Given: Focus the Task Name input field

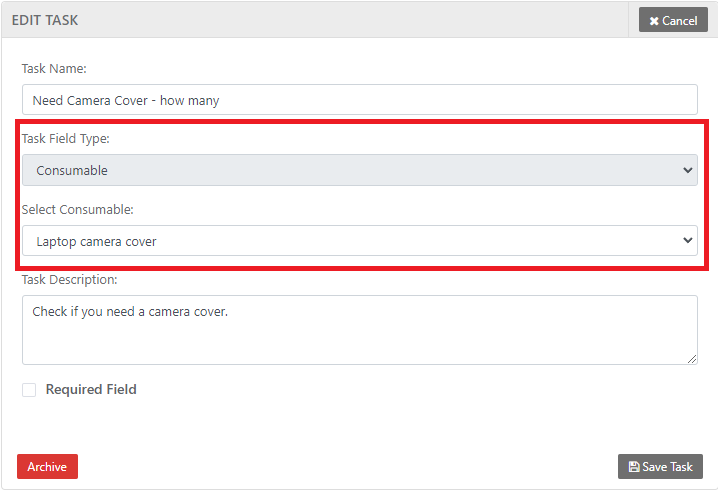Looking at the screenshot, I should click(359, 100).
